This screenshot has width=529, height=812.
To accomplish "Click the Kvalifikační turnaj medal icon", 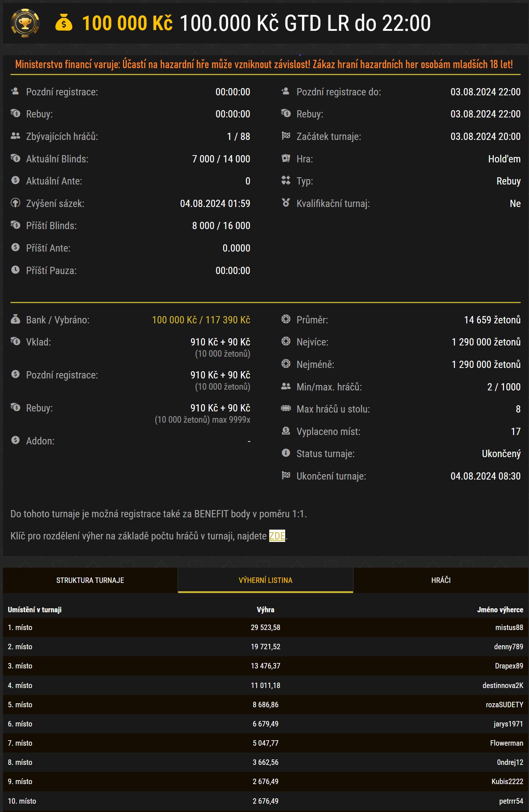I will pyautogui.click(x=286, y=203).
